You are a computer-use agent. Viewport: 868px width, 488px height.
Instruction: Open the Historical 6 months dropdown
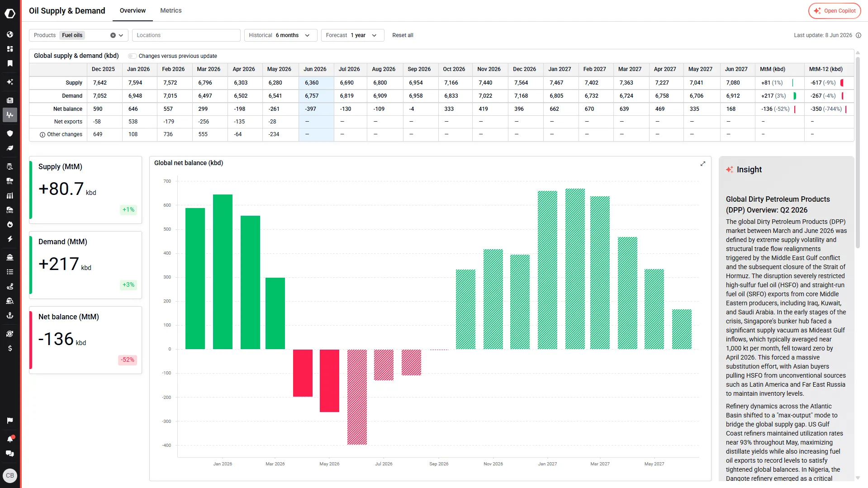pyautogui.click(x=280, y=35)
